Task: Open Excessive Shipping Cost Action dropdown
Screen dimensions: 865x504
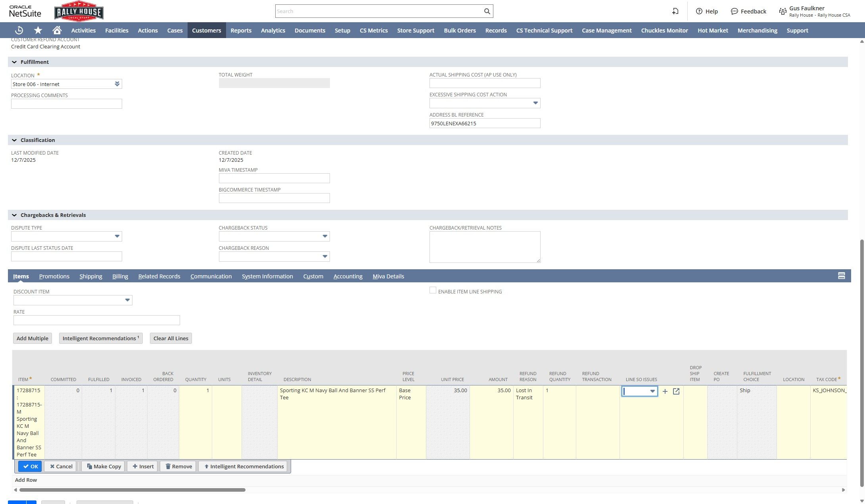Action: (535, 103)
